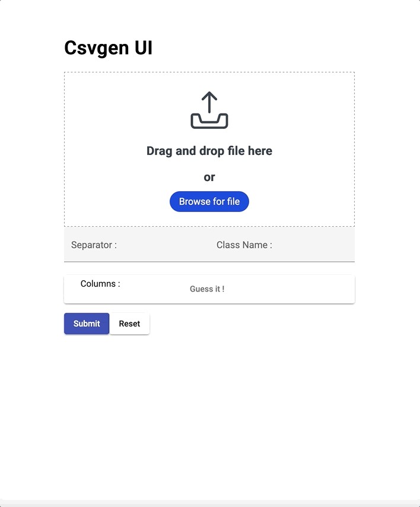Click the word Csvgen in the title
Screen dimensions: 420x507
click(x=93, y=47)
